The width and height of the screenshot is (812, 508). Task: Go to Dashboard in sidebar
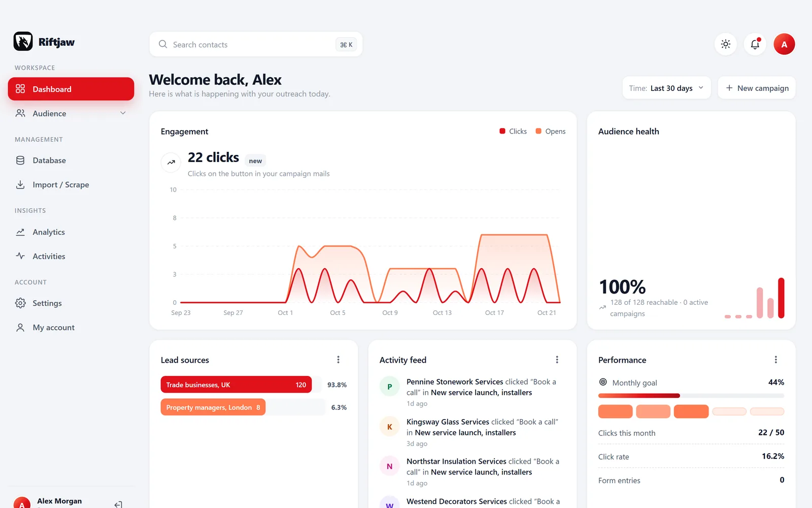71,89
